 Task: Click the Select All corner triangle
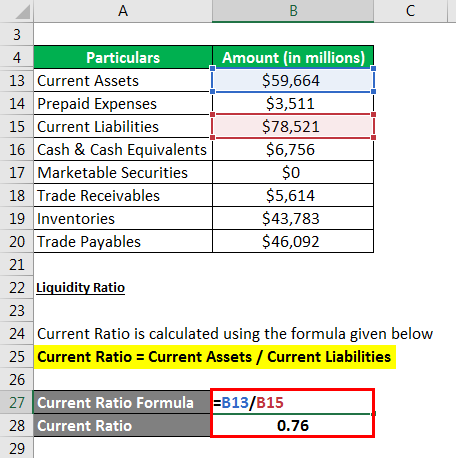[23, 12]
